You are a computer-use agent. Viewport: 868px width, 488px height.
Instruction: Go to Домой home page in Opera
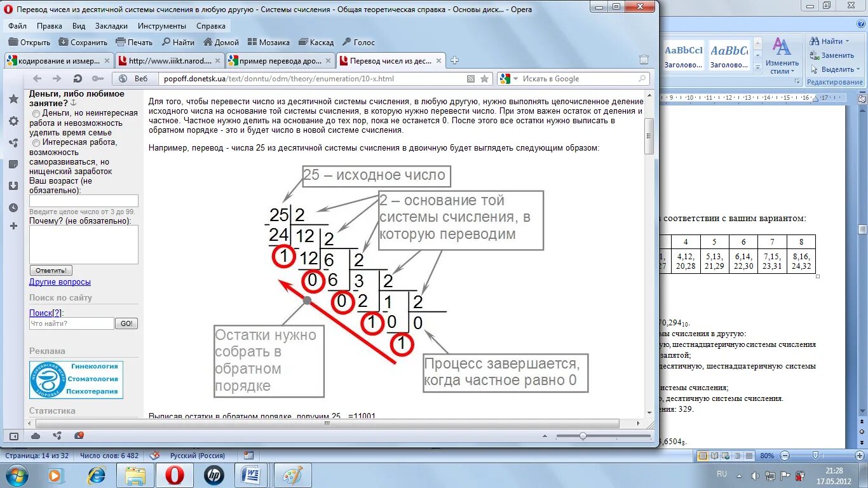(x=221, y=43)
